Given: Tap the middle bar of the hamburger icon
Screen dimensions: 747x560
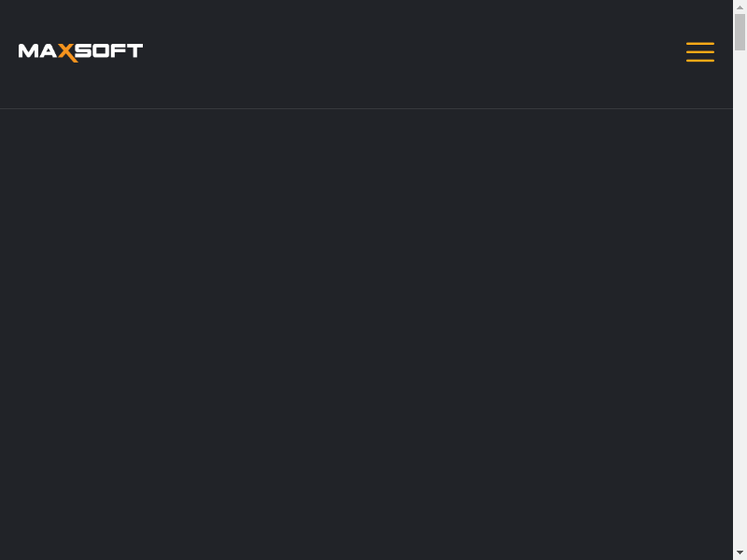Looking at the screenshot, I should coord(700,52).
